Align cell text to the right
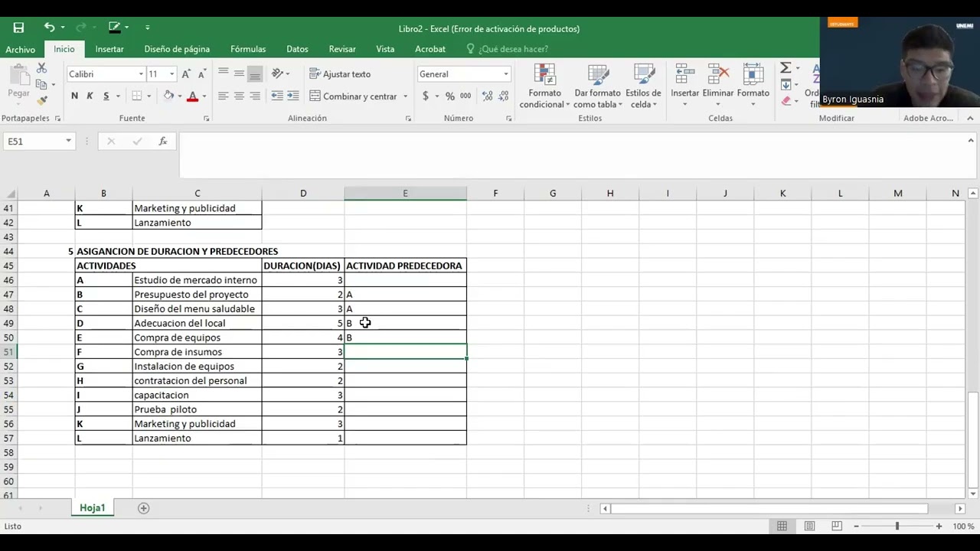 [255, 96]
